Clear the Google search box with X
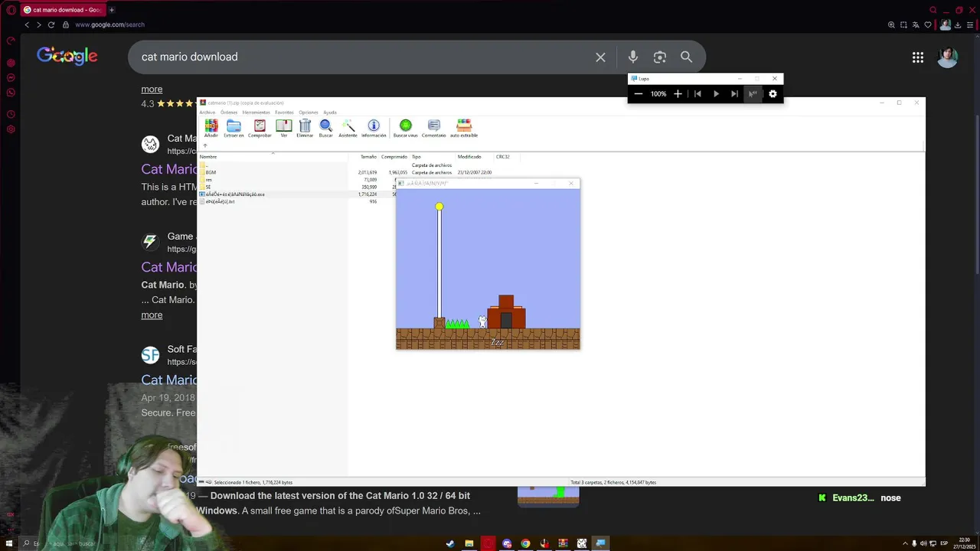 pyautogui.click(x=600, y=57)
